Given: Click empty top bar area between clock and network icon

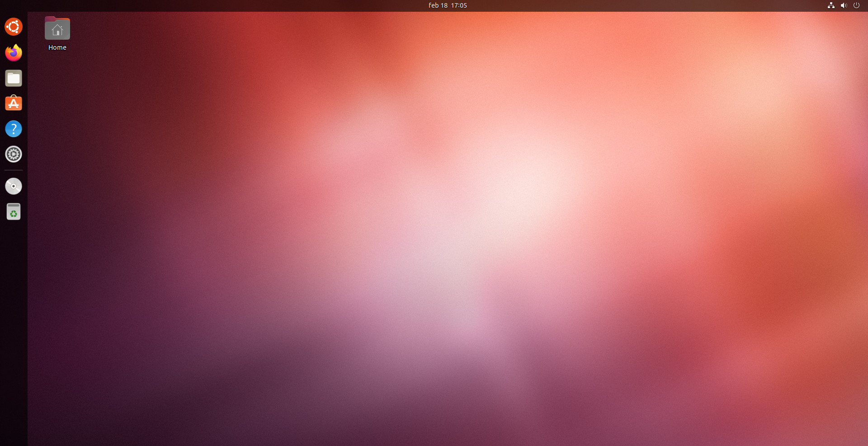Looking at the screenshot, I should click(633, 5).
